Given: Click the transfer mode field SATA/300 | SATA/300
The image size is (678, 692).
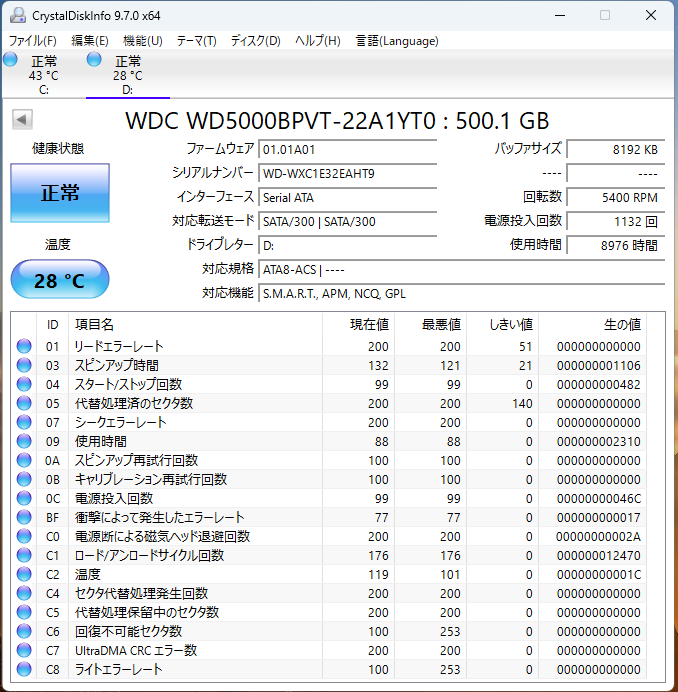Looking at the screenshot, I should click(x=347, y=221).
